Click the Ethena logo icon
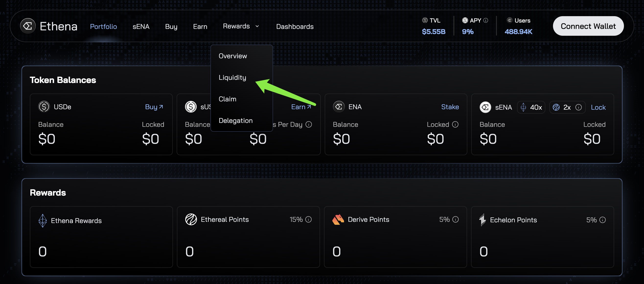Screen dimensions: 644x284 tap(28, 26)
